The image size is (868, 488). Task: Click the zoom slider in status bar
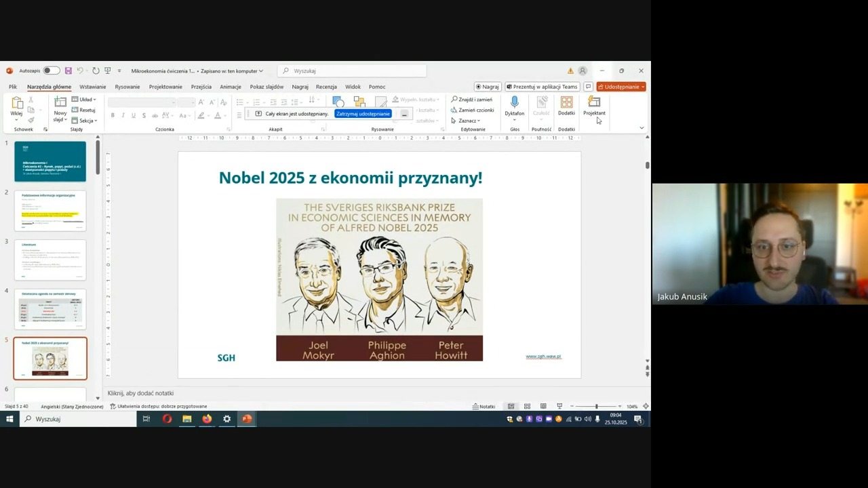point(596,406)
